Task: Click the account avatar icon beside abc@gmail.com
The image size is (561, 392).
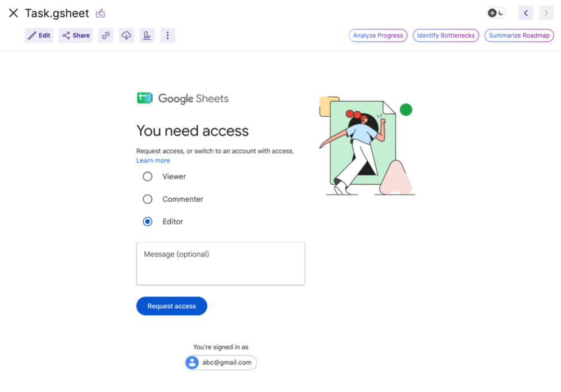Action: click(x=192, y=362)
